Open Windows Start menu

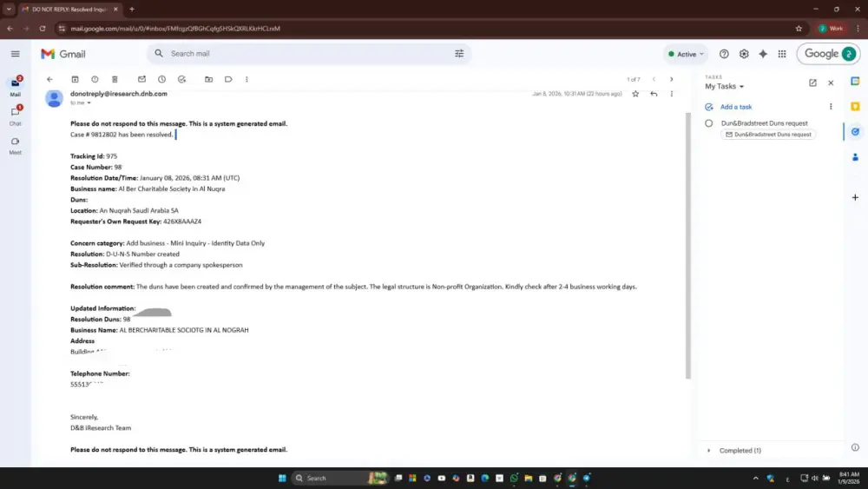282,478
